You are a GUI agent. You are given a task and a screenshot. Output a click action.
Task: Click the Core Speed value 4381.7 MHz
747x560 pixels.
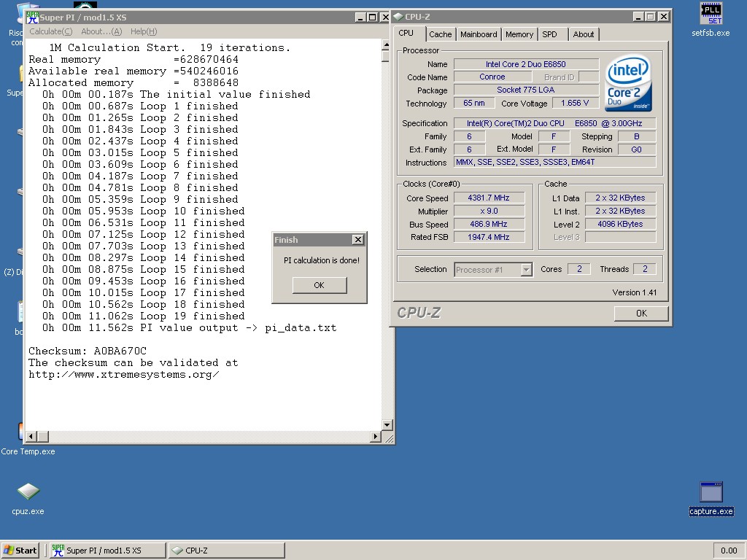(x=489, y=198)
